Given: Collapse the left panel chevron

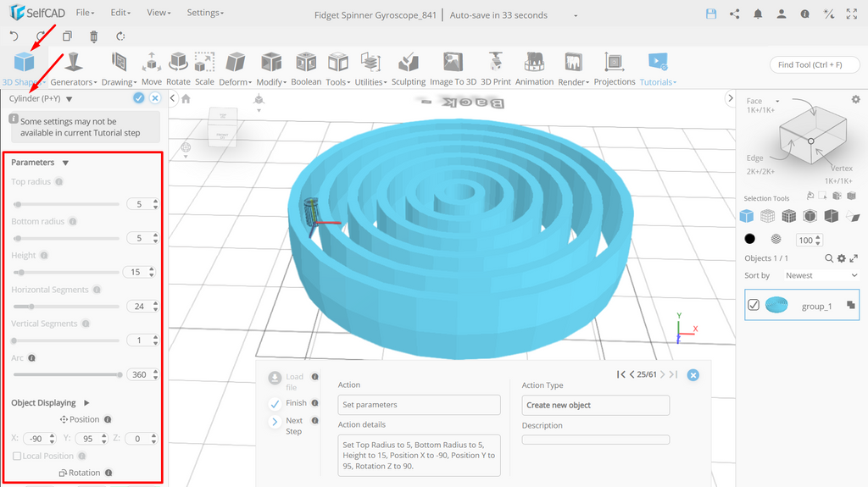Looking at the screenshot, I should 173,98.
